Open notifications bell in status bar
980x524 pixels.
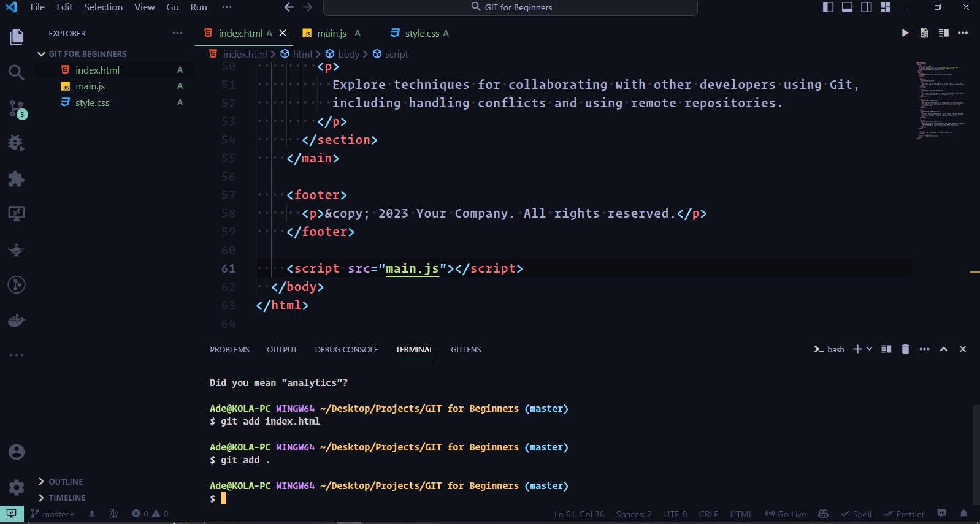pyautogui.click(x=963, y=514)
